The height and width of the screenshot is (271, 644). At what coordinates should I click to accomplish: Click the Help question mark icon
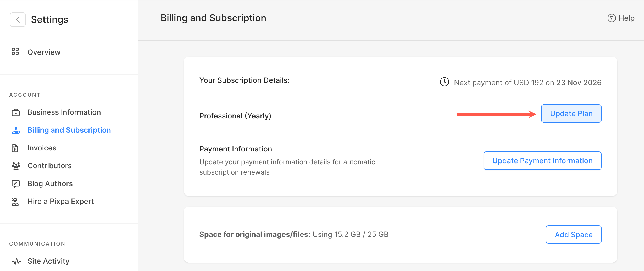click(x=612, y=18)
